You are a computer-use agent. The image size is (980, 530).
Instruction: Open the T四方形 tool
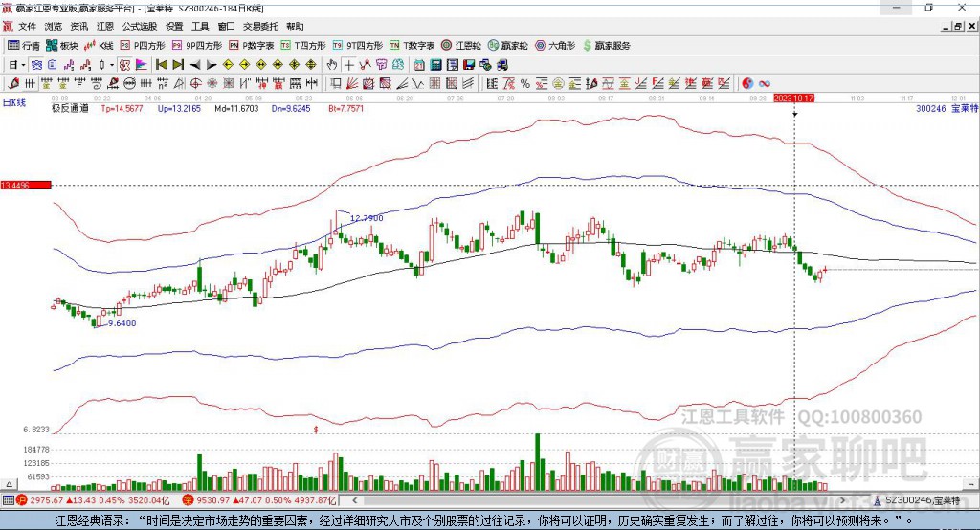(303, 46)
